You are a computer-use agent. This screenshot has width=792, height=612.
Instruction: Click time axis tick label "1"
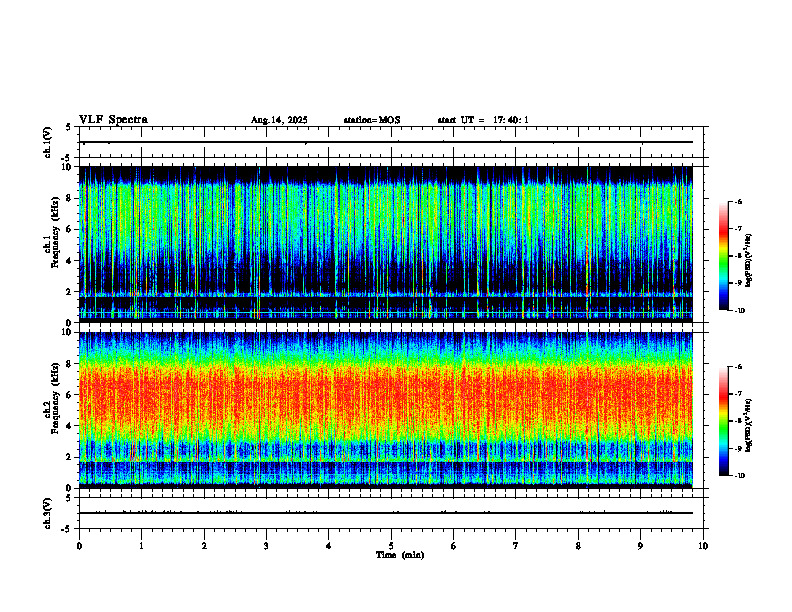point(141,546)
